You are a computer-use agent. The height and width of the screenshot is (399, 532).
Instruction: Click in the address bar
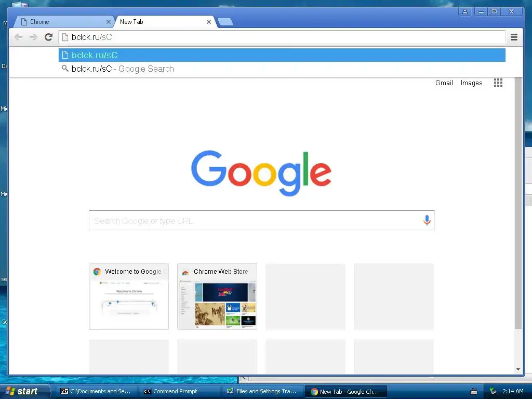[282, 37]
